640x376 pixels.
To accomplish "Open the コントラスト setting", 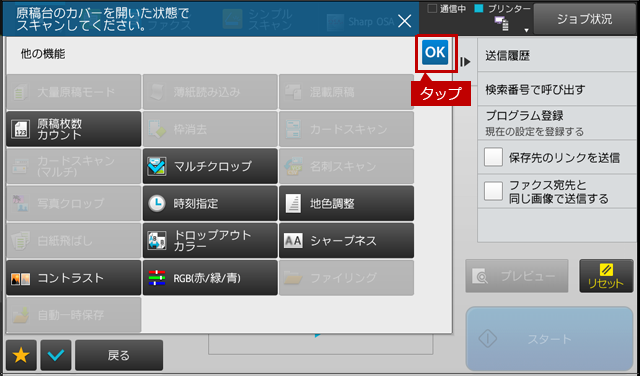I will point(73,278).
